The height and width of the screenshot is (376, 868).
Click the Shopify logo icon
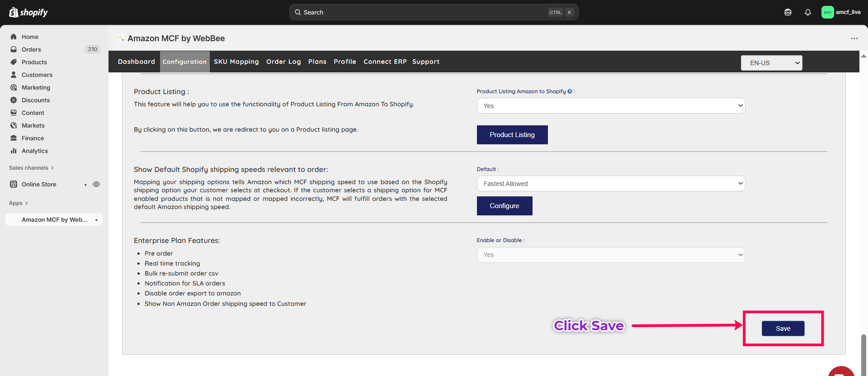pos(14,12)
